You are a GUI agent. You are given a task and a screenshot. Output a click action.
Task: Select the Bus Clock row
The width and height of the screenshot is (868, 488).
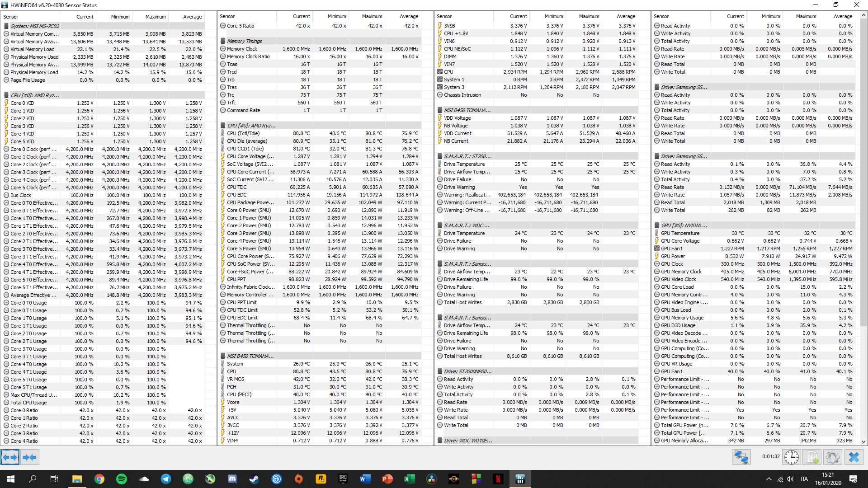pos(103,195)
